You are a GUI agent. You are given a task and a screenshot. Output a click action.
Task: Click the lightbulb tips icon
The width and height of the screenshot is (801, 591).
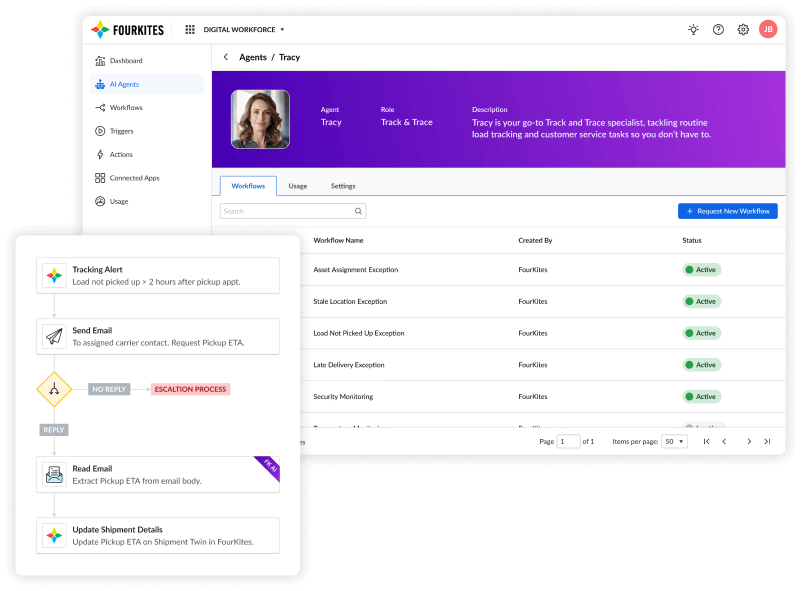(x=693, y=30)
